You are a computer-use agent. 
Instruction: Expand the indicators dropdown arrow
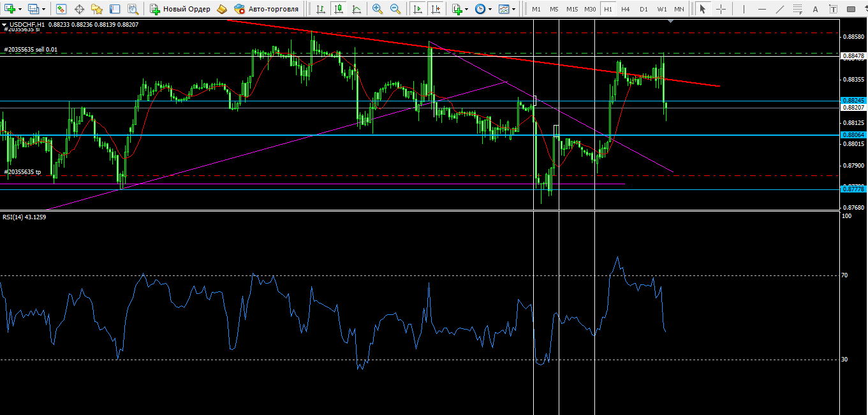467,10
